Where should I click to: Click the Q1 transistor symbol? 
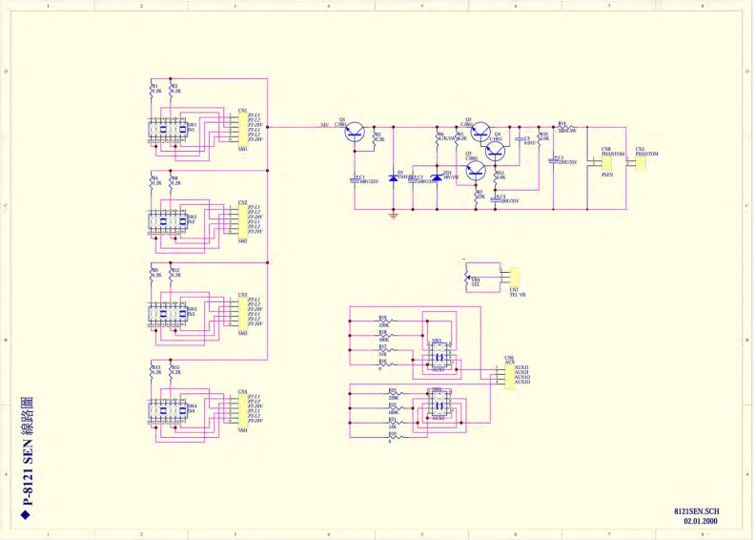[x=356, y=134]
